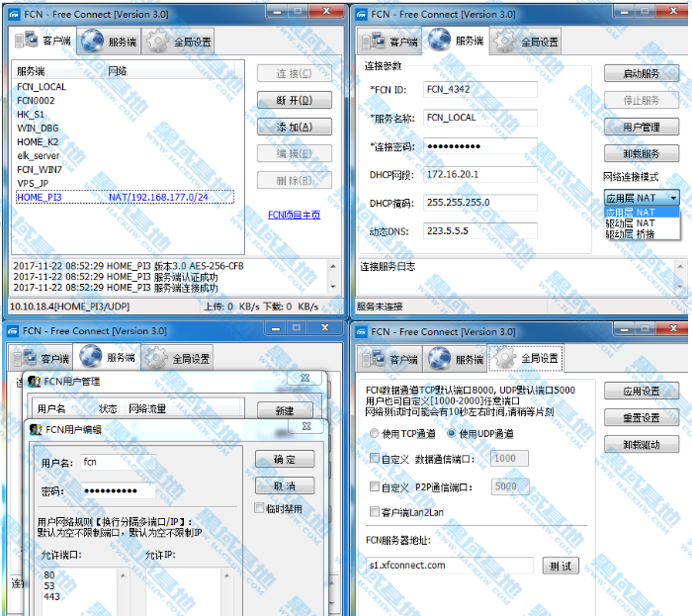Click the gear icon of 全局设置 tab above the server list

point(158,42)
